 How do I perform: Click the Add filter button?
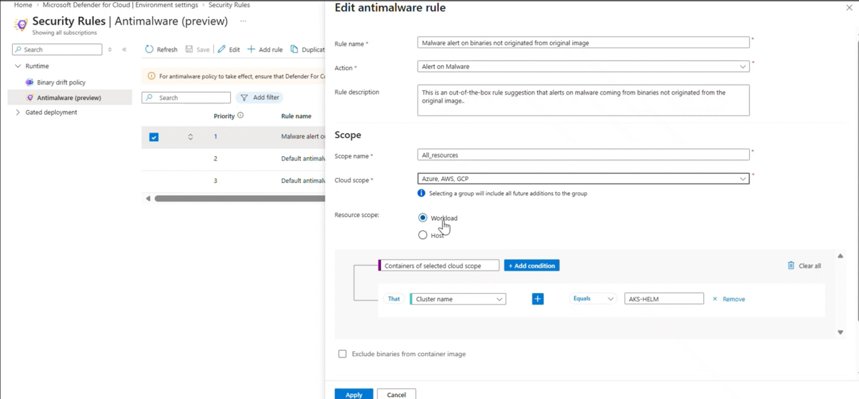260,98
